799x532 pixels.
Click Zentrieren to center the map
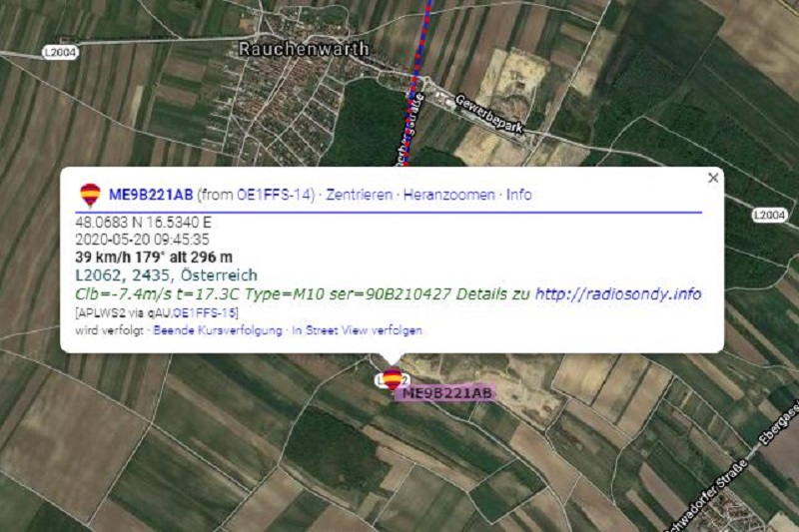pyautogui.click(x=360, y=195)
